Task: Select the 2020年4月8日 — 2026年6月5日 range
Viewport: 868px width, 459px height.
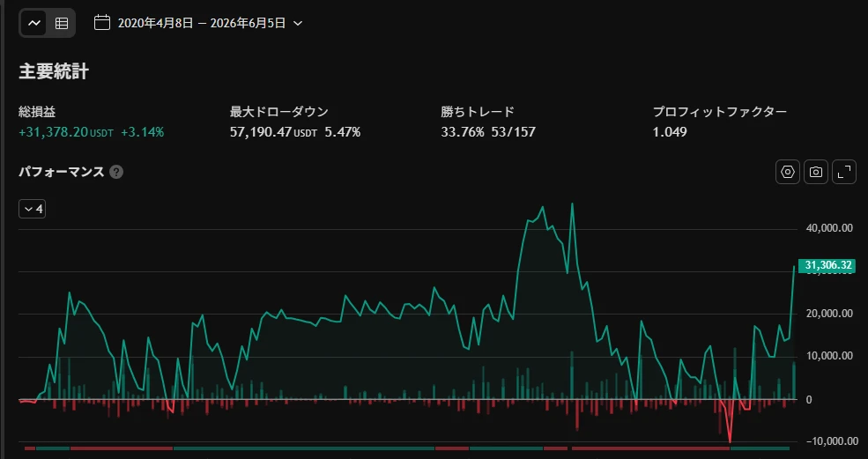Action: pos(202,23)
